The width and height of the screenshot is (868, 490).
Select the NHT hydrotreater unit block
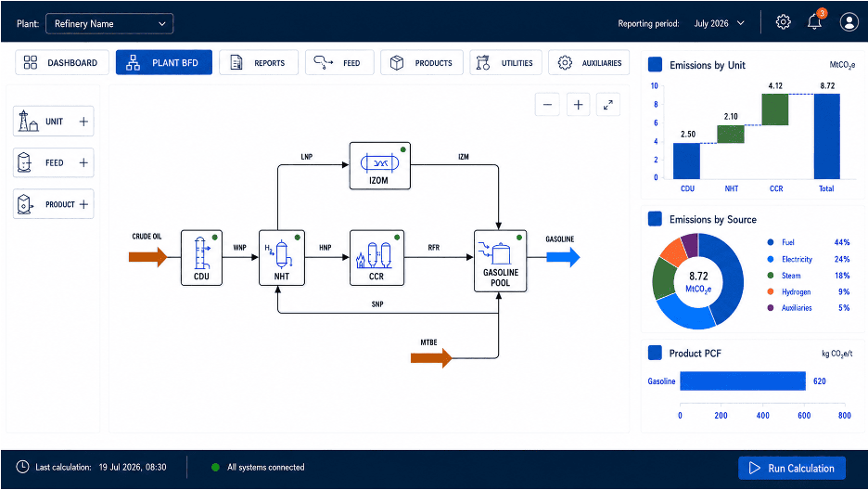click(282, 257)
